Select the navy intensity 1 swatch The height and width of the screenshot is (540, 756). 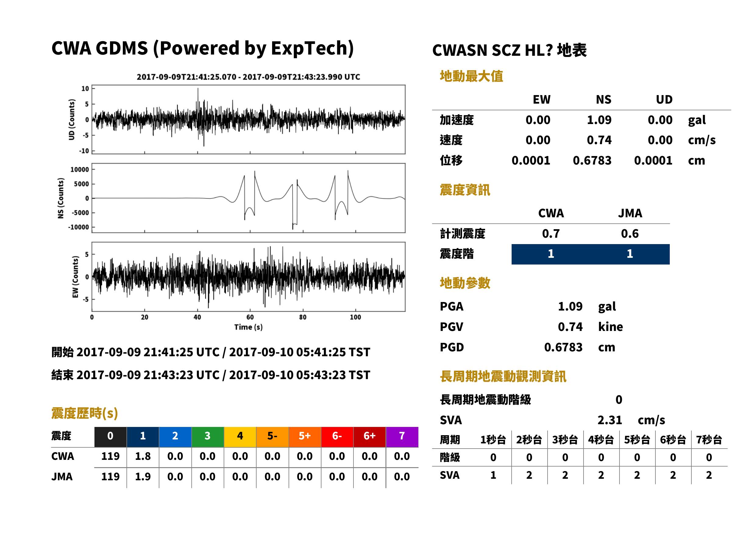tap(143, 437)
